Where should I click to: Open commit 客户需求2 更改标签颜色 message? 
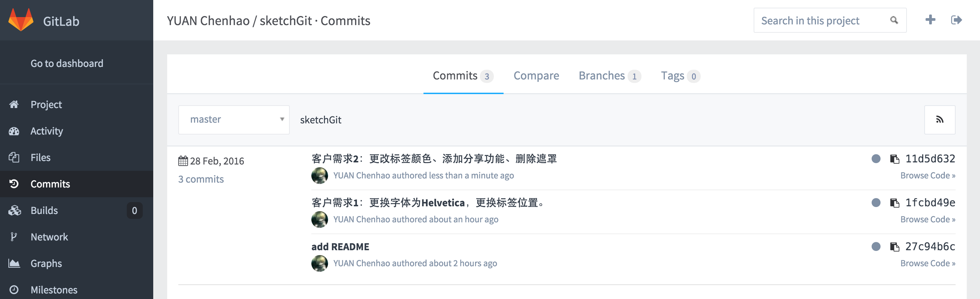pyautogui.click(x=434, y=159)
